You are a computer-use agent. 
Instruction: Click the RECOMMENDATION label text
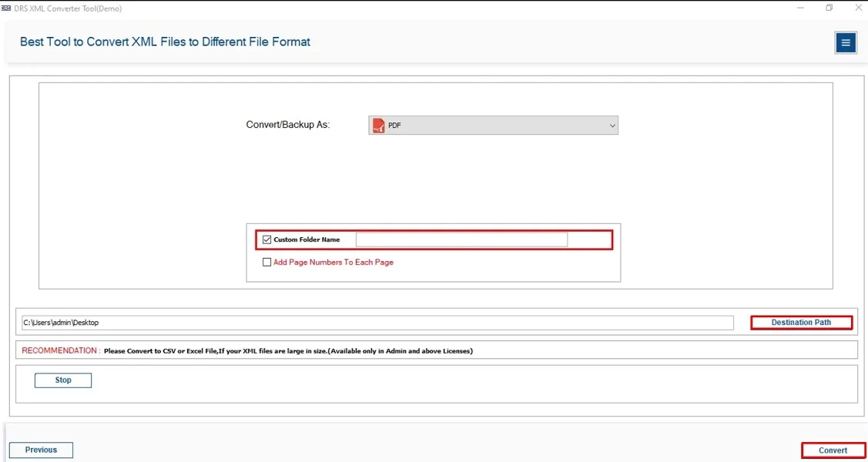tap(61, 351)
